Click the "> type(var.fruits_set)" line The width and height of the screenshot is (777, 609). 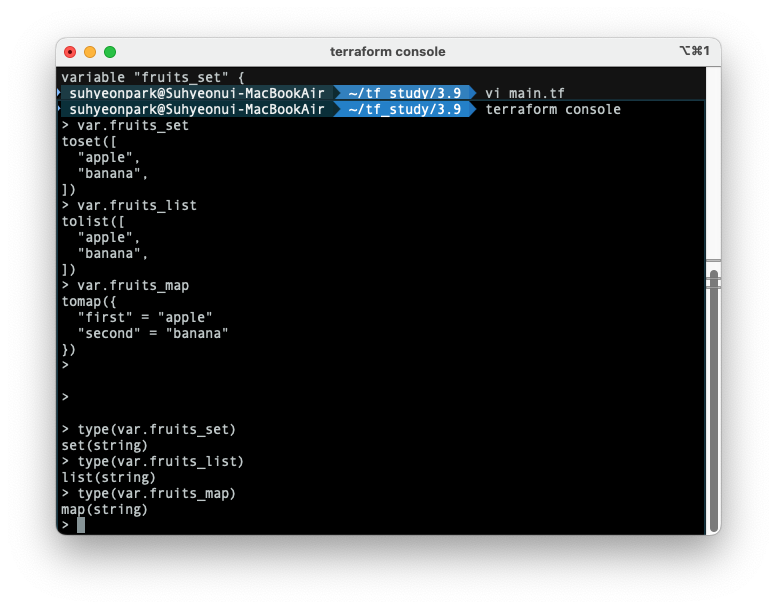[x=149, y=430]
